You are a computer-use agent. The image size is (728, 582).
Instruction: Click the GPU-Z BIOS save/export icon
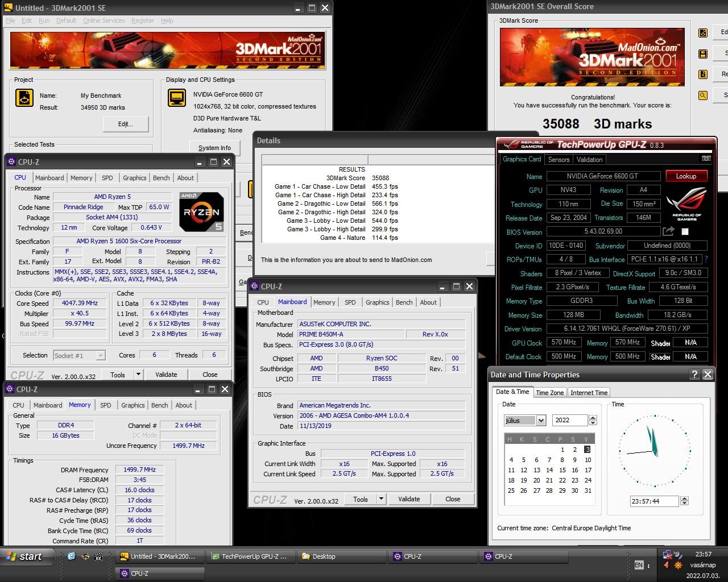tap(668, 231)
